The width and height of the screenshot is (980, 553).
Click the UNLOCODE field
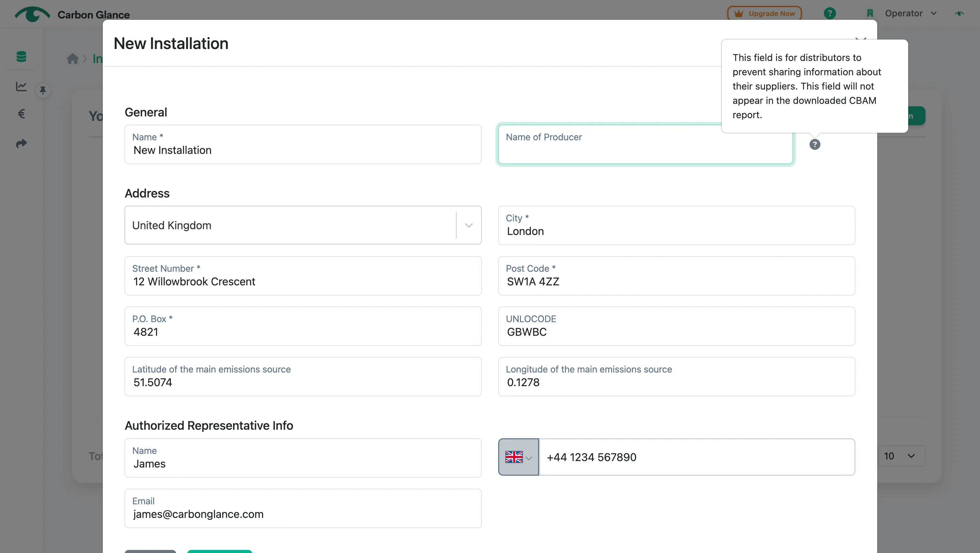(x=676, y=326)
